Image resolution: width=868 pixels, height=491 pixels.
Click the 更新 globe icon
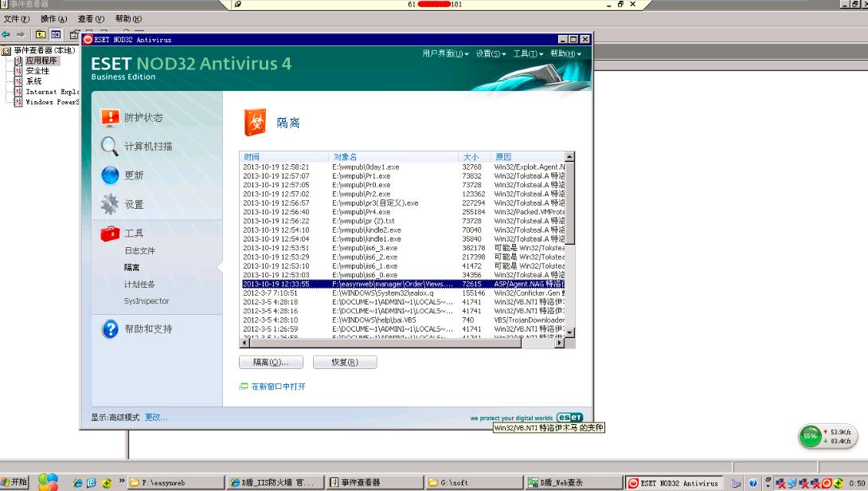pyautogui.click(x=110, y=175)
